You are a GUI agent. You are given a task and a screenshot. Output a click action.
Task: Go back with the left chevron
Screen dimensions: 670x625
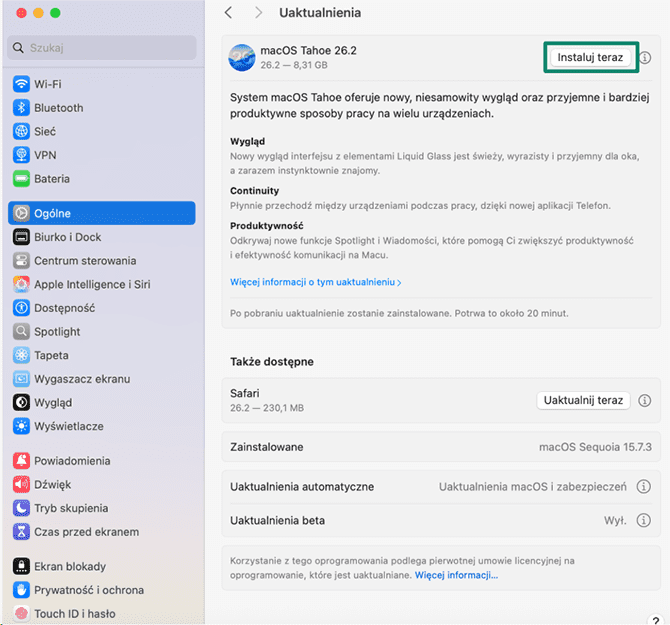point(229,13)
